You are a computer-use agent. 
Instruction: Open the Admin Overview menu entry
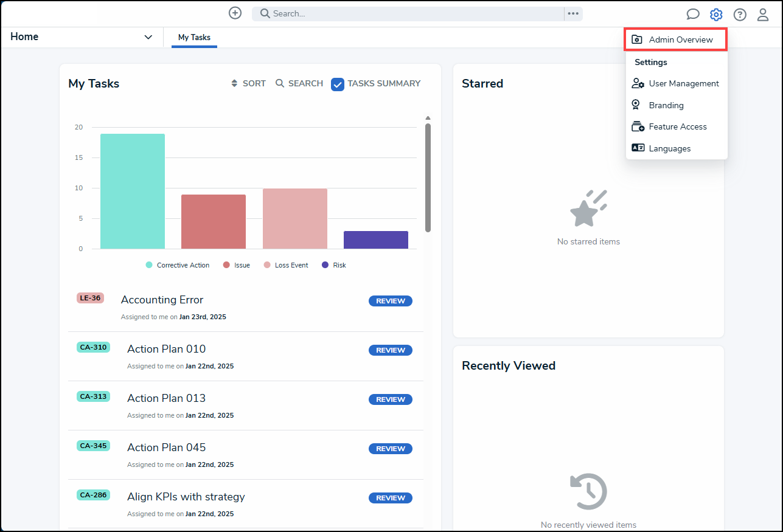point(680,39)
